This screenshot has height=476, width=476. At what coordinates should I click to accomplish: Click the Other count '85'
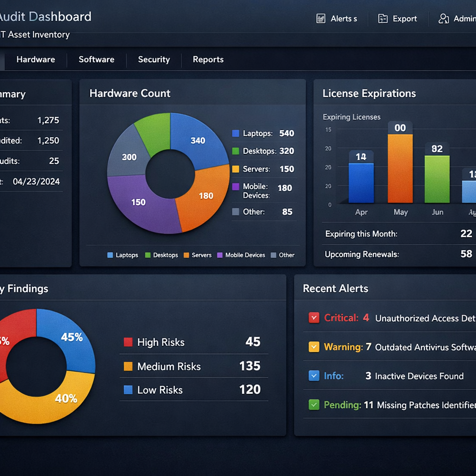pyautogui.click(x=287, y=212)
